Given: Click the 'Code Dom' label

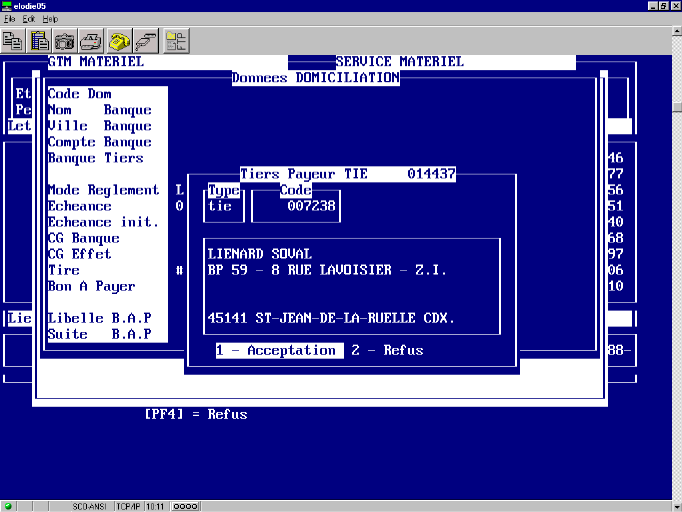Looking at the screenshot, I should (x=79, y=94).
